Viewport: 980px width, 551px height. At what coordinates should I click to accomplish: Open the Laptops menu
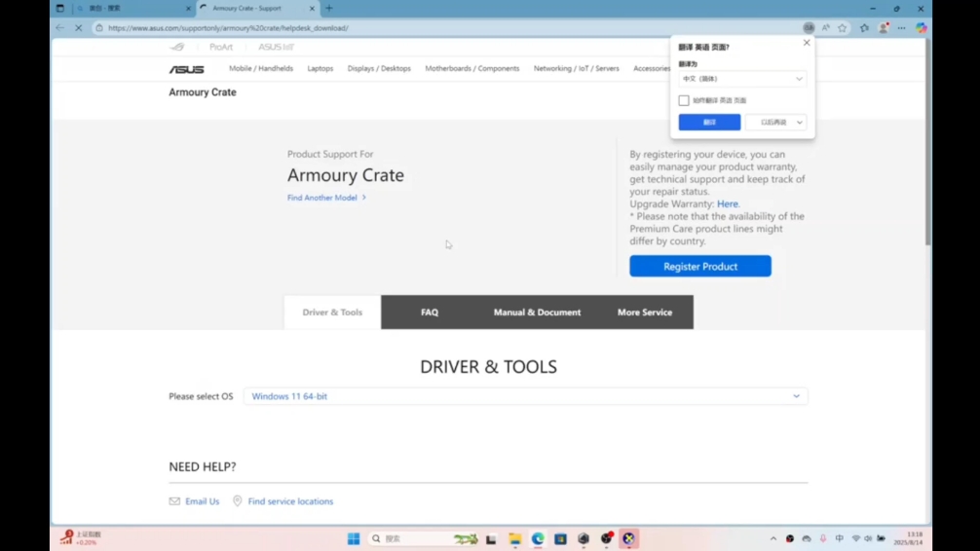(320, 69)
